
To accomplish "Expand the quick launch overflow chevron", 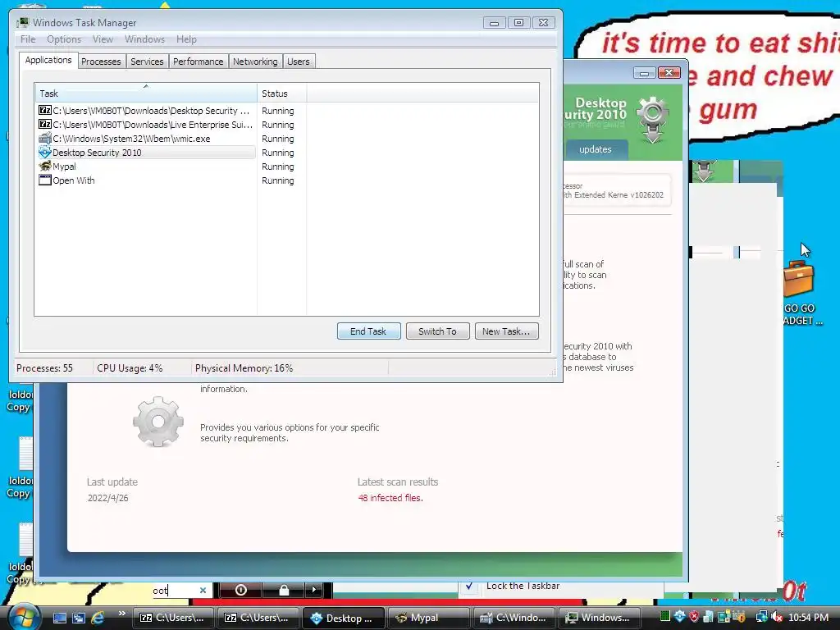I will (x=121, y=614).
